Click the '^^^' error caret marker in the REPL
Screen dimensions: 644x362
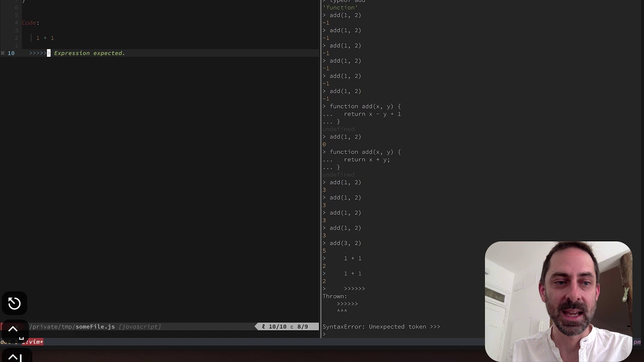click(x=342, y=311)
